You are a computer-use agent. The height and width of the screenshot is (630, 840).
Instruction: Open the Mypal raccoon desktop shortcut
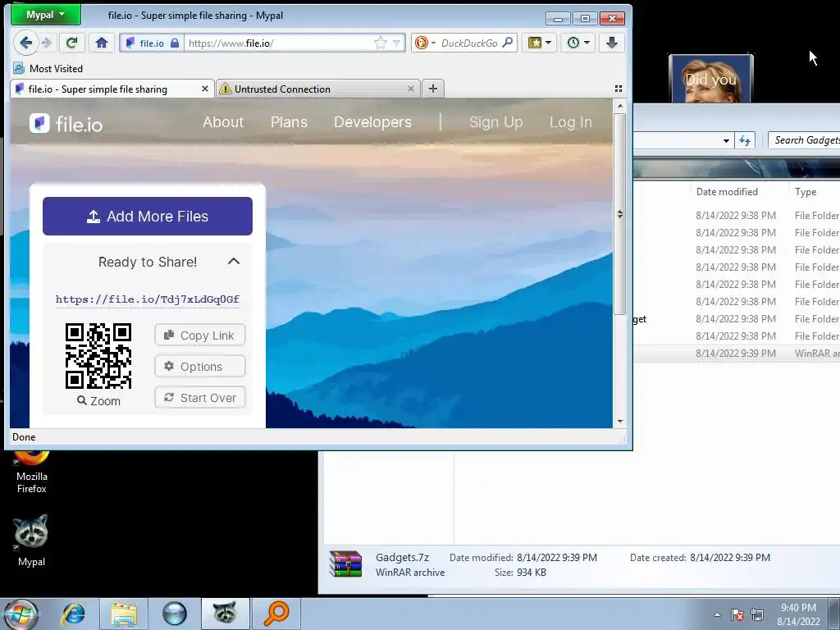tap(31, 540)
